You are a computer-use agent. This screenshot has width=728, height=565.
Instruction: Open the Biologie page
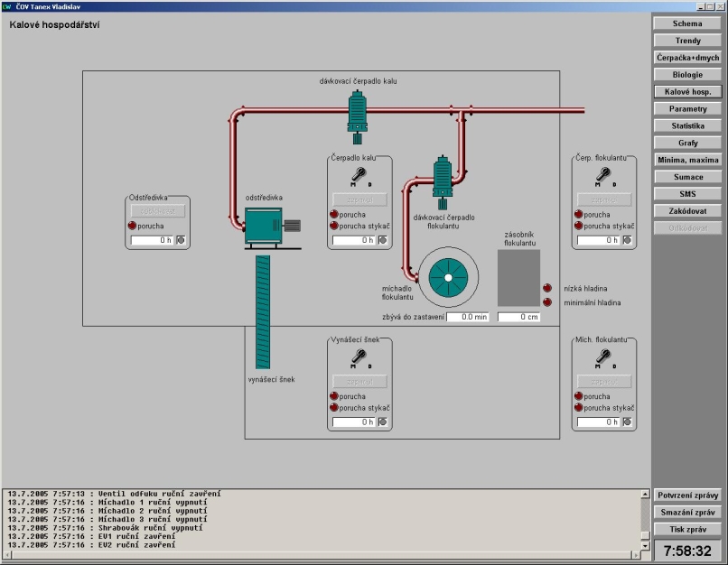coord(687,75)
